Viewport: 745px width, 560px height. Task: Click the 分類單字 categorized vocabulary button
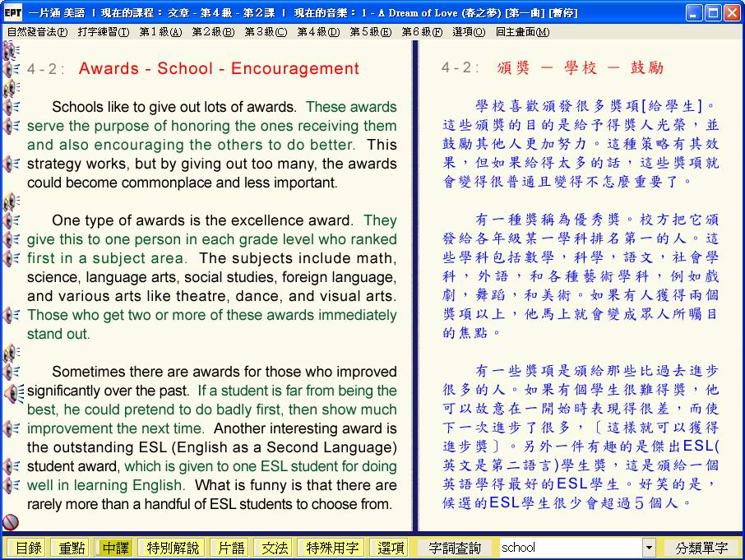coord(701,548)
